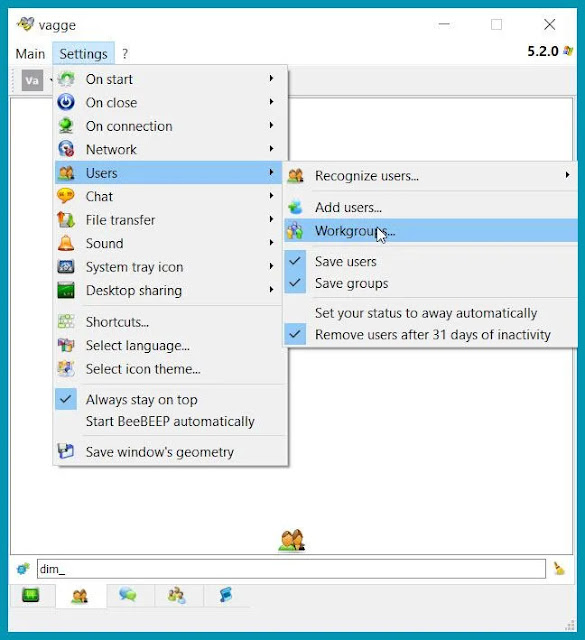Screen dimensions: 585x640
Task: Switch to the users list tab
Action: pyautogui.click(x=80, y=596)
